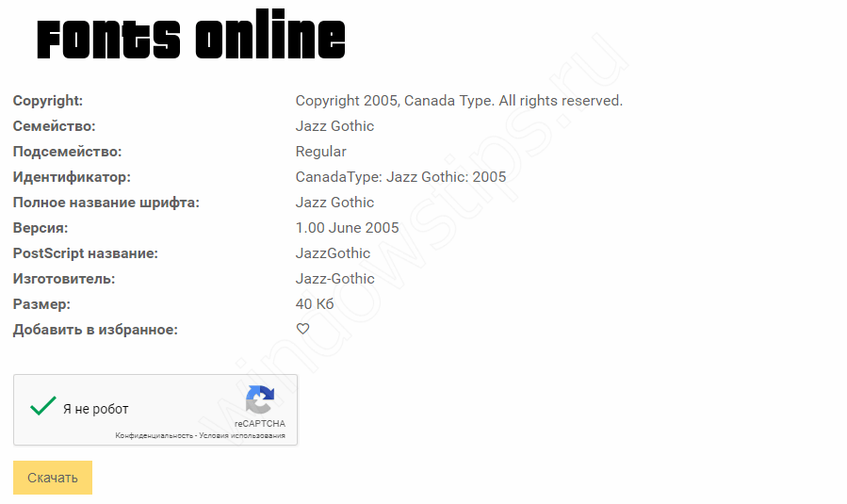Select the copyright text 'Copyright 2005, Canada Type'
This screenshot has width=847, height=504.
pos(394,101)
